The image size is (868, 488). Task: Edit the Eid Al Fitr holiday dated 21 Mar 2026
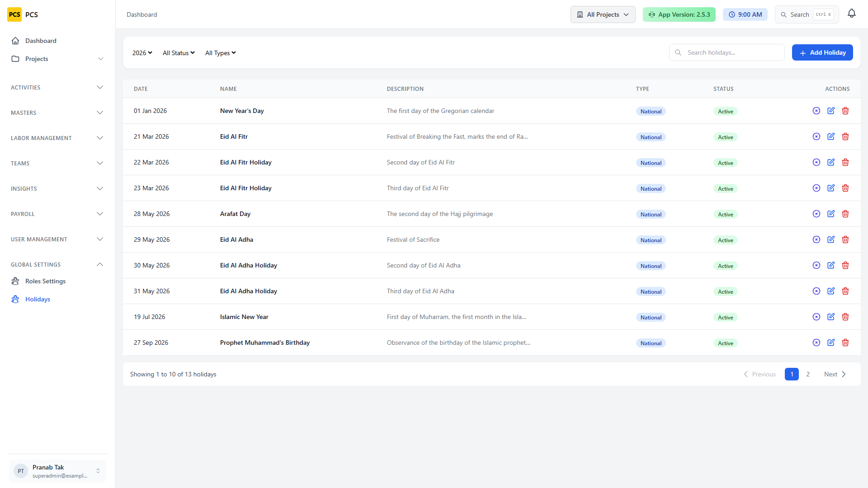tap(831, 136)
